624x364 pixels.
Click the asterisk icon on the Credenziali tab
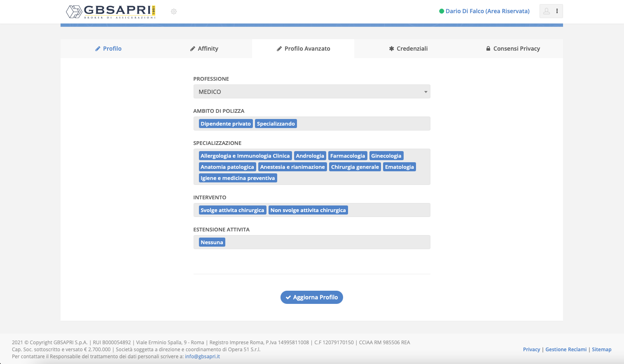(x=392, y=48)
